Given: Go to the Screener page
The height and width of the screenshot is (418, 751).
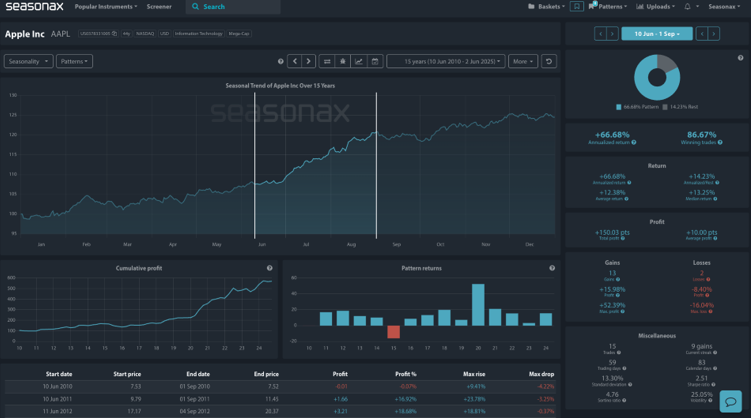Looking at the screenshot, I should click(159, 7).
